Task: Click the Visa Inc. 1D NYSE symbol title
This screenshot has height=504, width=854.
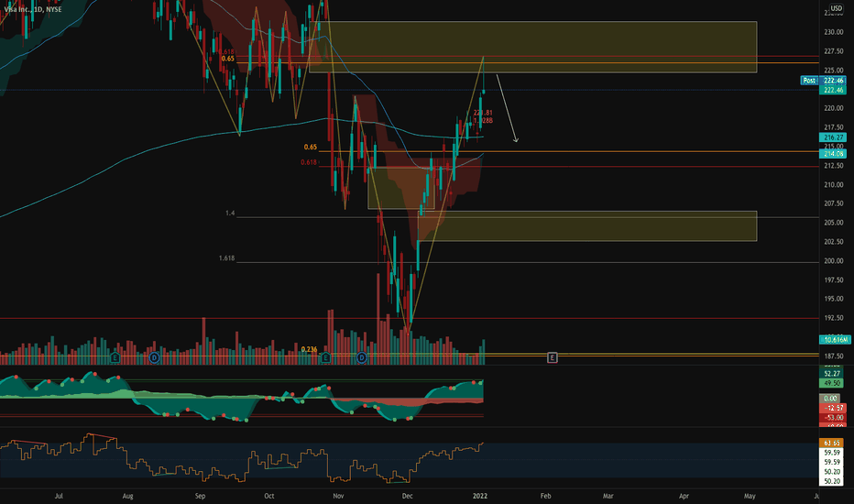Action: [x=33, y=9]
